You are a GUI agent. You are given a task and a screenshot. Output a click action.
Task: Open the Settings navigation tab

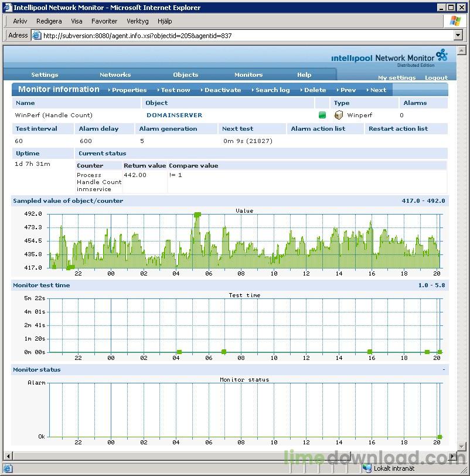click(x=45, y=74)
